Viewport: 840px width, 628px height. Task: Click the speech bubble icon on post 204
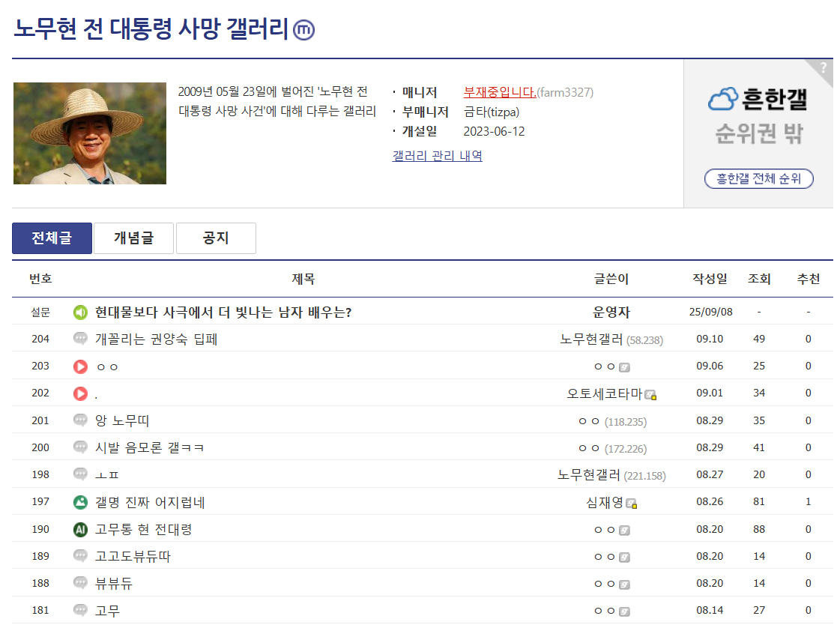80,339
